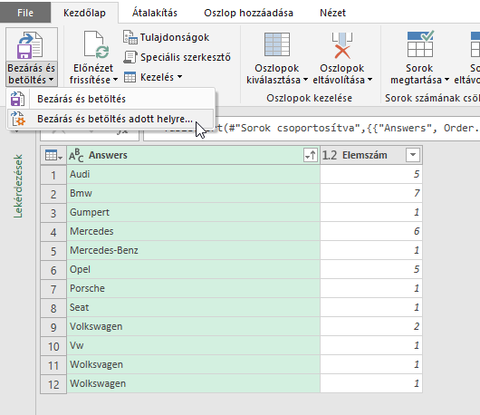Select the Porsche cell
This screenshot has width=480, height=415.
[x=193, y=288]
